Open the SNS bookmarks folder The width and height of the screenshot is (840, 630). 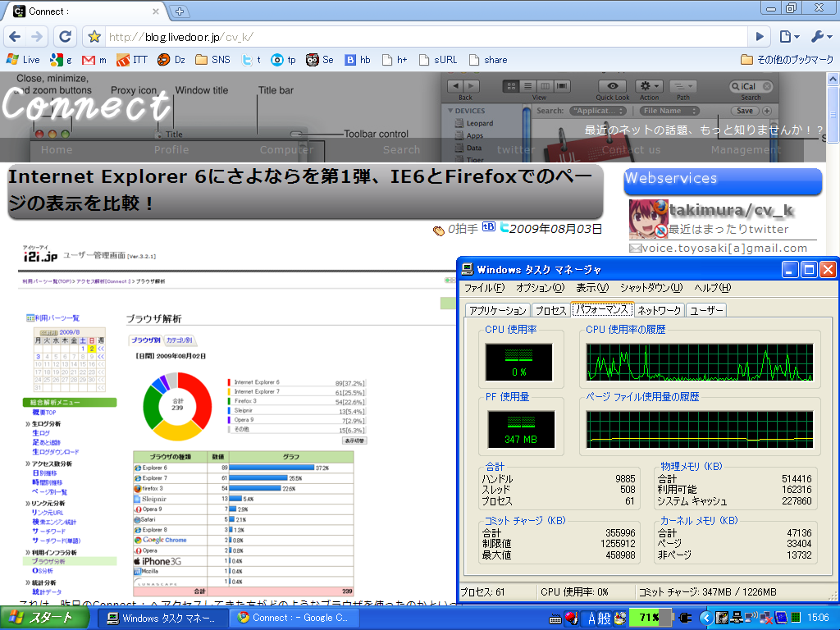click(212, 59)
